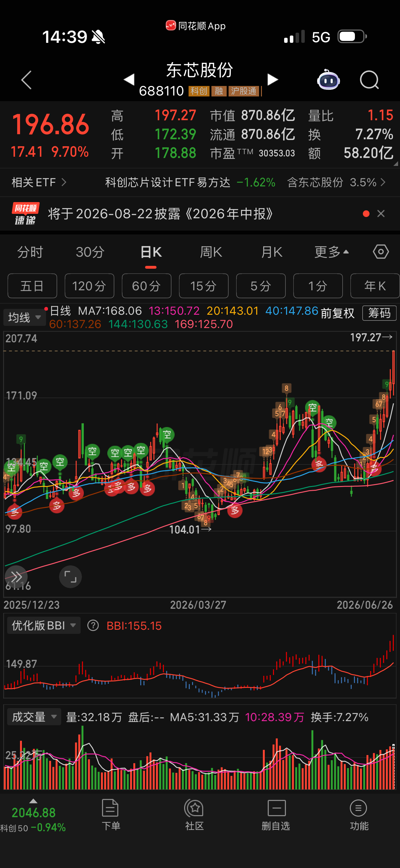Image resolution: width=400 pixels, height=868 pixels.
Task: Tap the 沪股通 tag badge
Action: 244,91
